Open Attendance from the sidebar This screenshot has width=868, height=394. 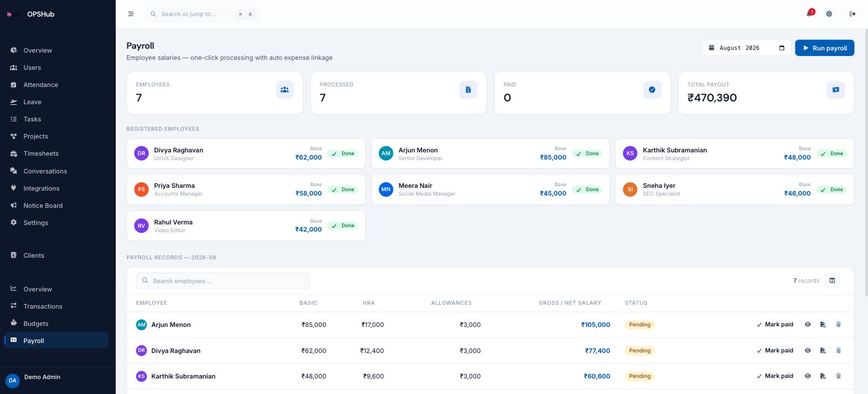(x=56, y=85)
